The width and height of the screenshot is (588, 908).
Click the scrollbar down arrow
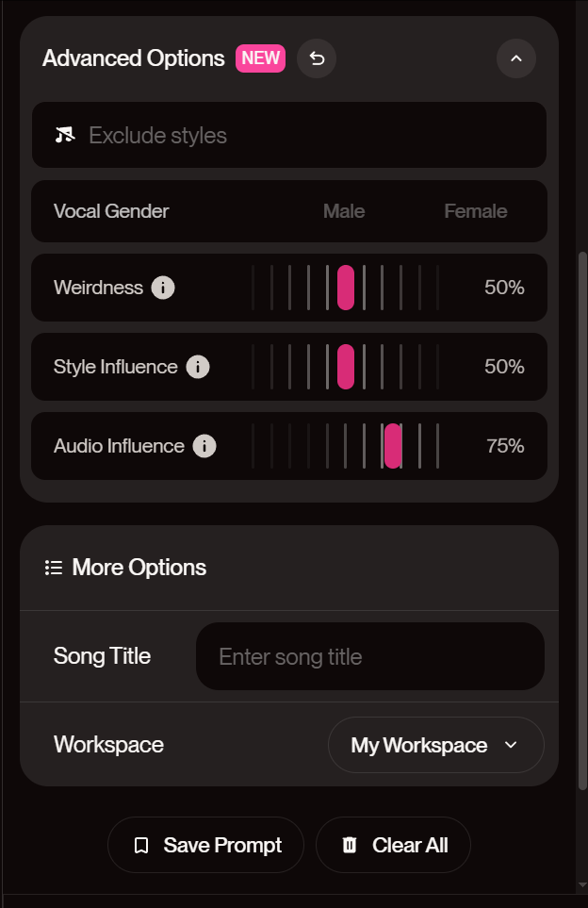click(582, 884)
